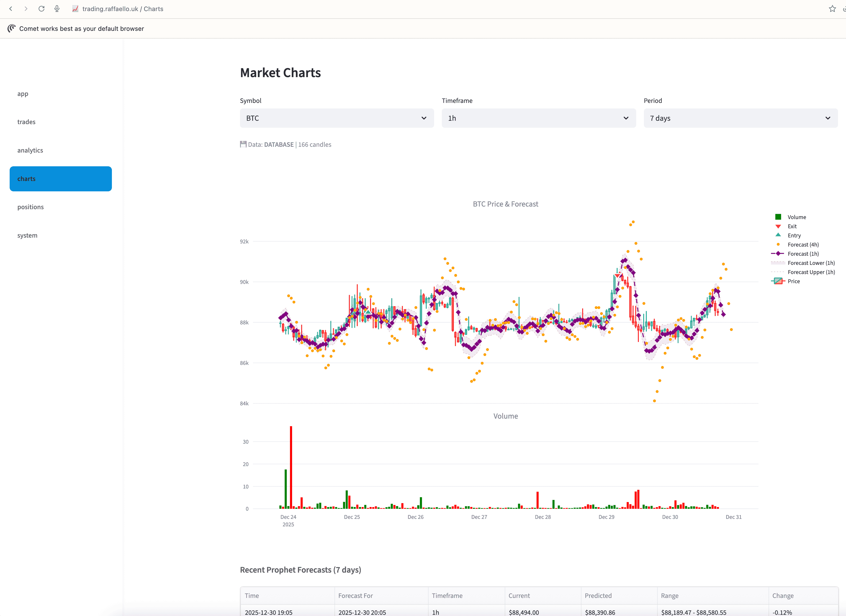Select the charts page in the sidebar
Viewport: 846px width, 616px height.
[61, 179]
